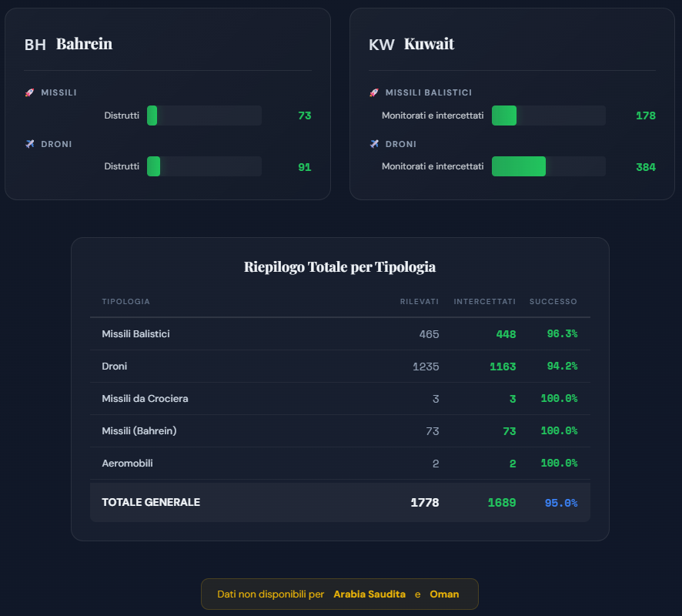Select the Droni row in summary table
The image size is (682, 616).
[x=339, y=367]
